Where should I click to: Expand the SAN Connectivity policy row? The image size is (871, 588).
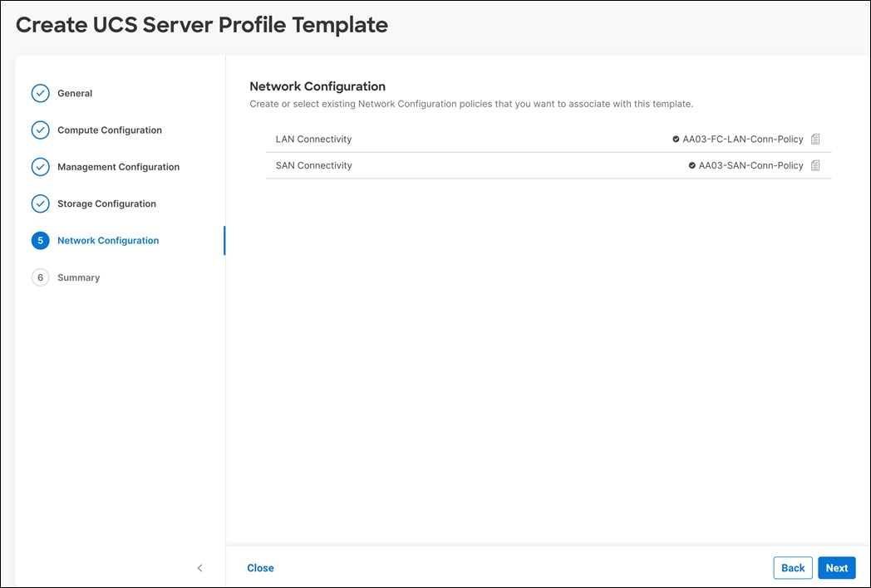click(x=313, y=165)
